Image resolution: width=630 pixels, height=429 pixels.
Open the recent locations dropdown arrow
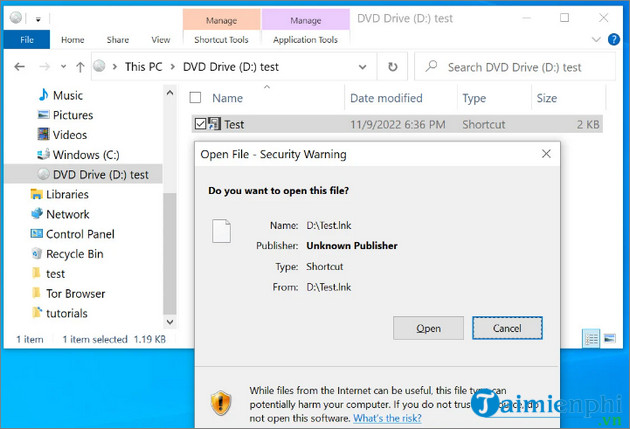[x=63, y=67]
